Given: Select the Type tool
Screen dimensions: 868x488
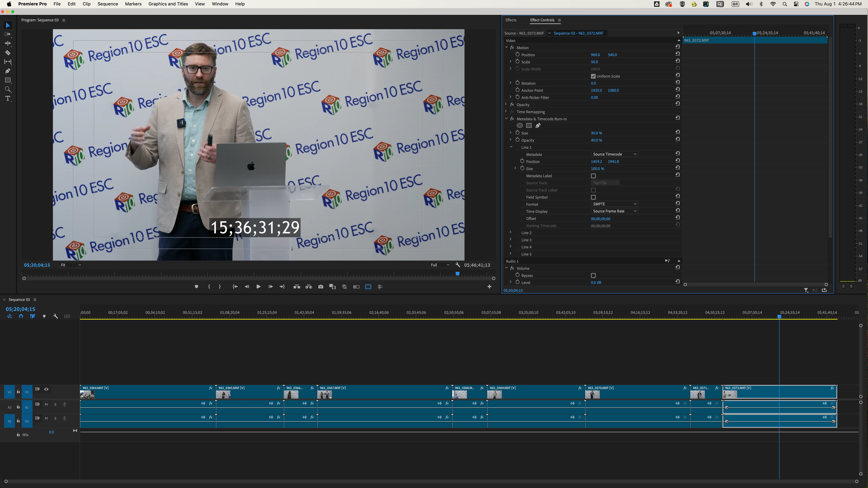Looking at the screenshot, I should tap(7, 99).
